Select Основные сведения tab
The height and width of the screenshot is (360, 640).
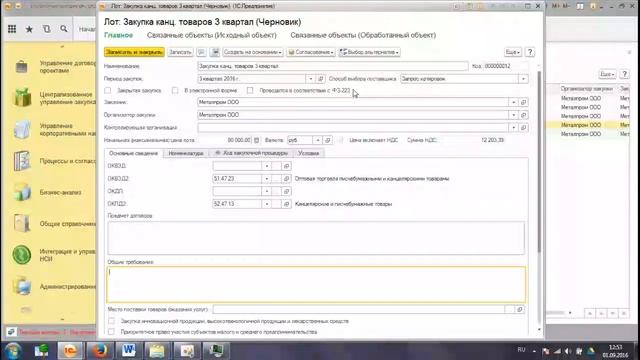(133, 153)
